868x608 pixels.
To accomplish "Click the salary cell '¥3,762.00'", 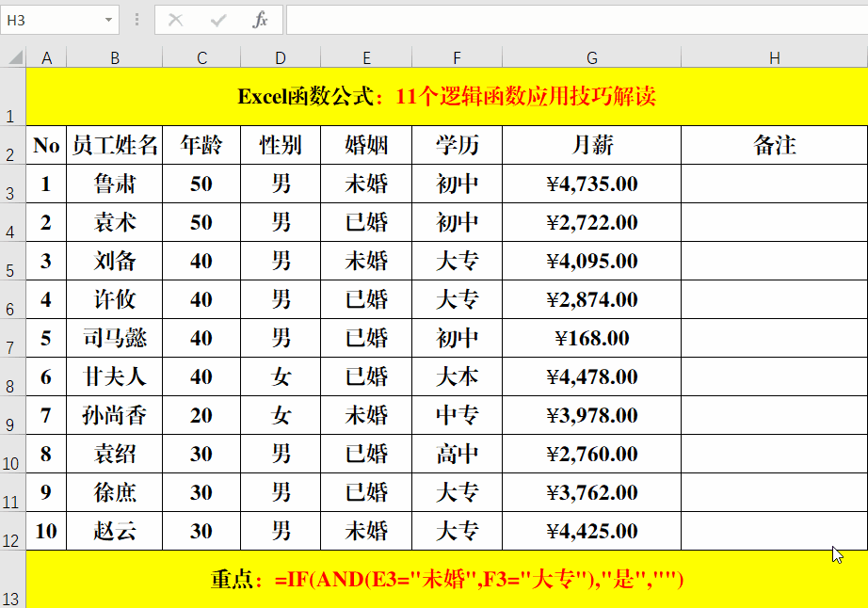I will click(592, 492).
